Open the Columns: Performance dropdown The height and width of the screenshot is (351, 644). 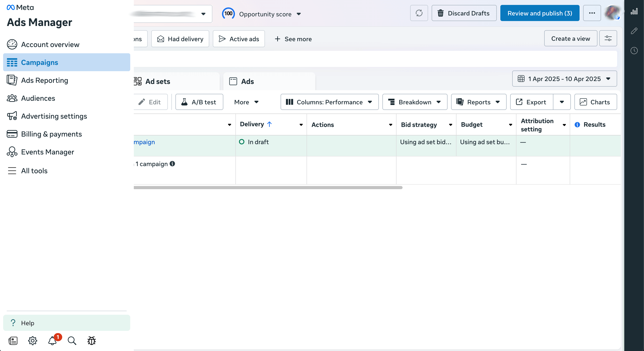[329, 102]
